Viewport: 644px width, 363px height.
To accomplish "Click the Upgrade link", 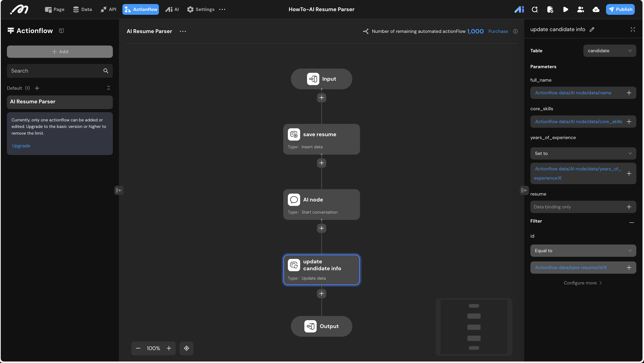I will point(21,146).
